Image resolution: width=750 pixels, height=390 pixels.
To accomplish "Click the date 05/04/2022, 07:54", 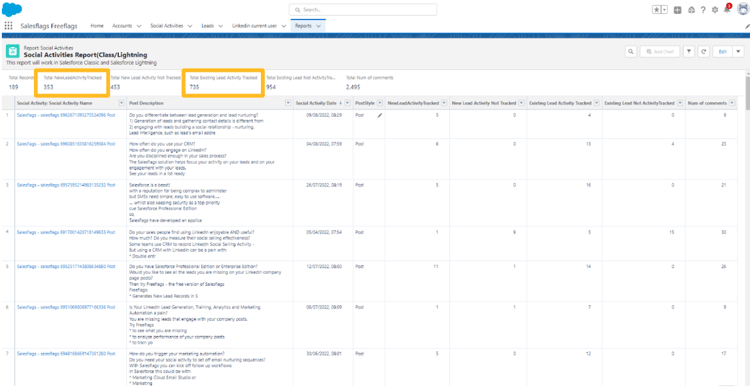I will point(324,232).
